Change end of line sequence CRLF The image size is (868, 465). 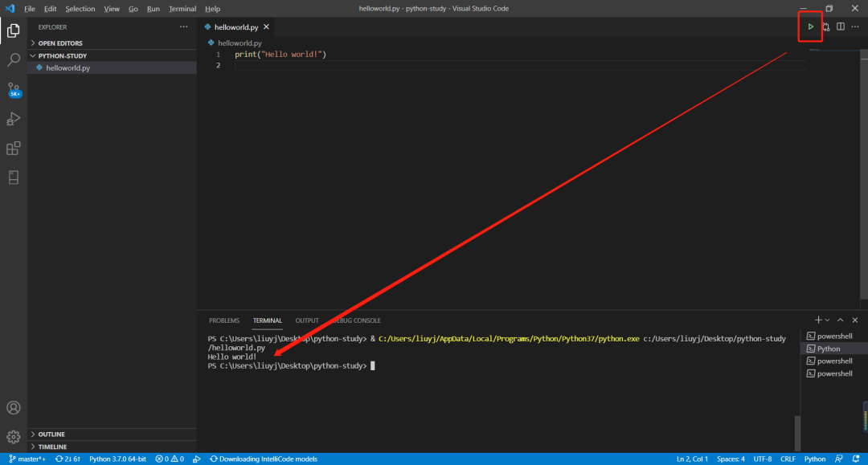788,459
